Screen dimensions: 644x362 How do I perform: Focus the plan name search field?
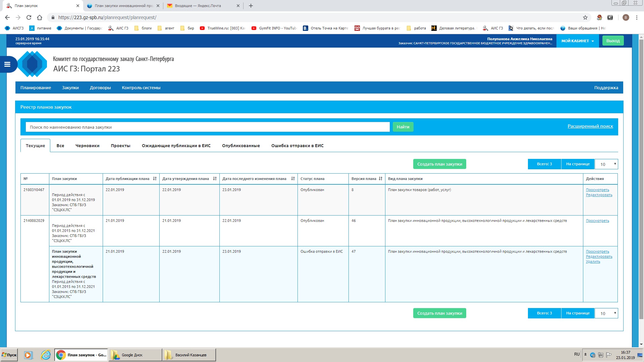coord(207,127)
